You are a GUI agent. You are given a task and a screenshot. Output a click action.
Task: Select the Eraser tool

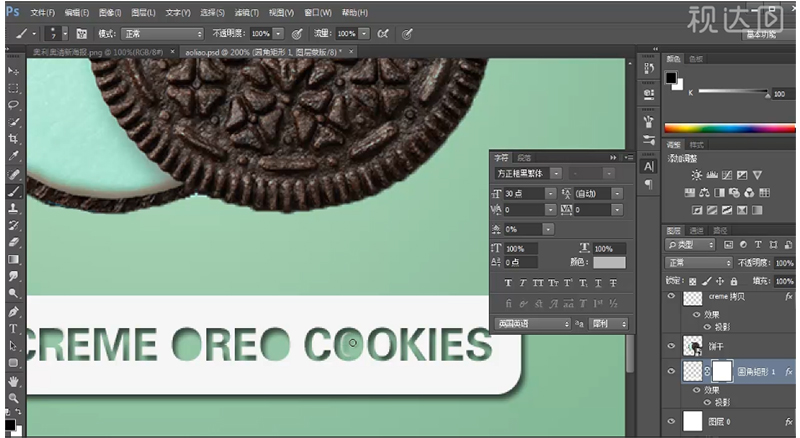pyautogui.click(x=14, y=242)
